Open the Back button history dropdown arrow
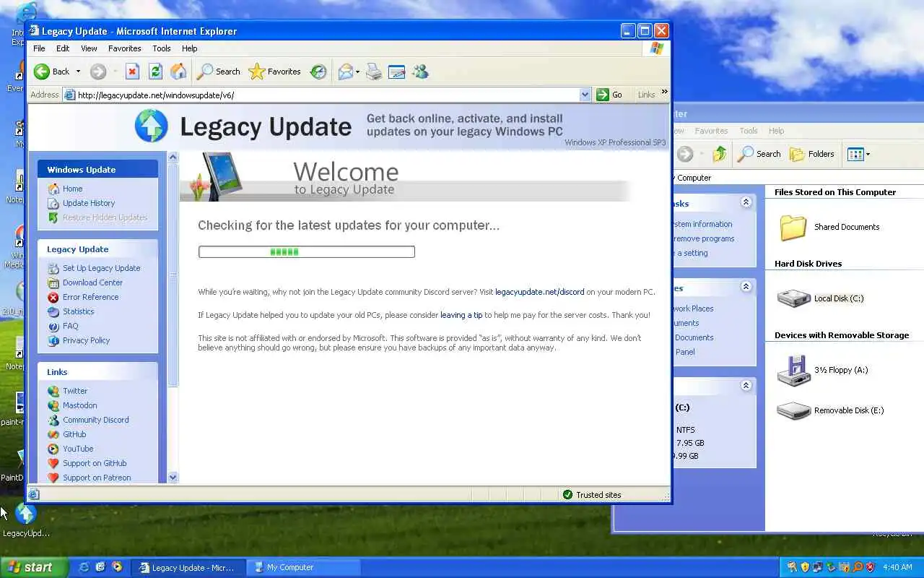The image size is (924, 578). (78, 72)
